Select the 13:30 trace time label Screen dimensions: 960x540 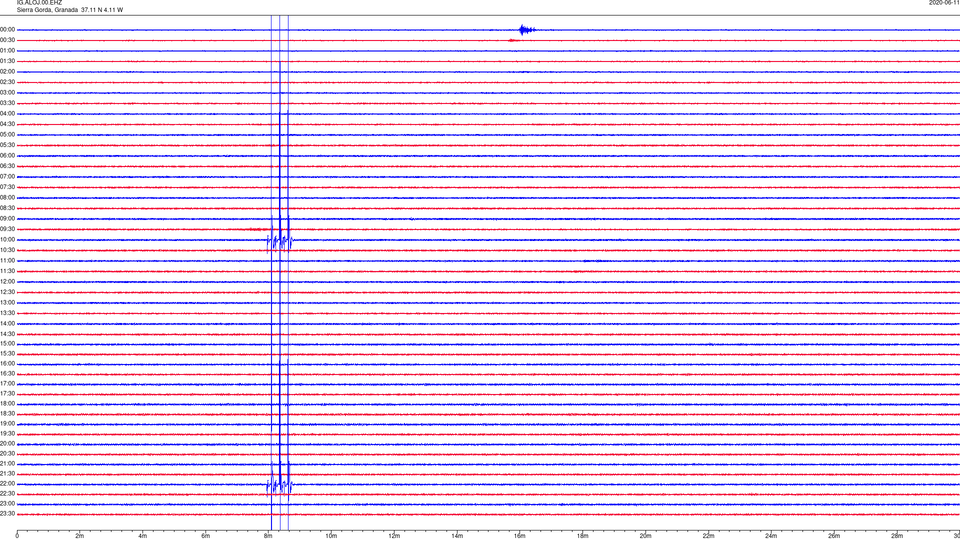coord(7,313)
